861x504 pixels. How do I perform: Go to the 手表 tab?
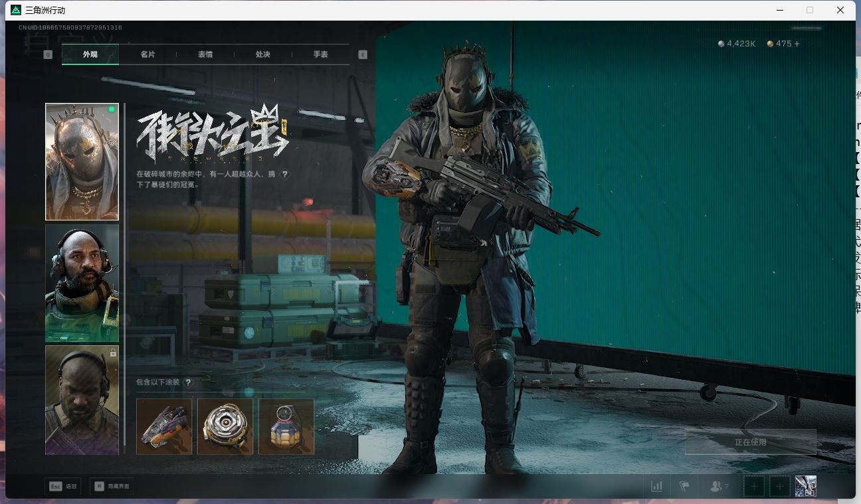(x=321, y=54)
